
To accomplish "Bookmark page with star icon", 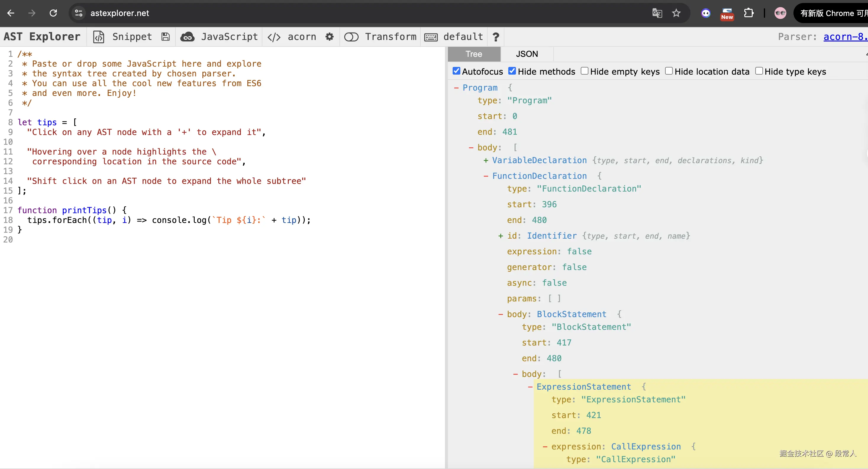I will [x=676, y=13].
